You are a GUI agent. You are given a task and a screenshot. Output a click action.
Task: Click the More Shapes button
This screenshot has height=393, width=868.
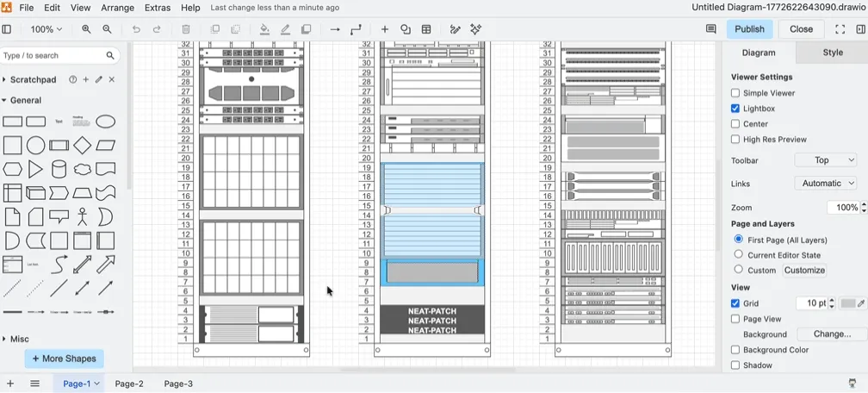(x=65, y=359)
